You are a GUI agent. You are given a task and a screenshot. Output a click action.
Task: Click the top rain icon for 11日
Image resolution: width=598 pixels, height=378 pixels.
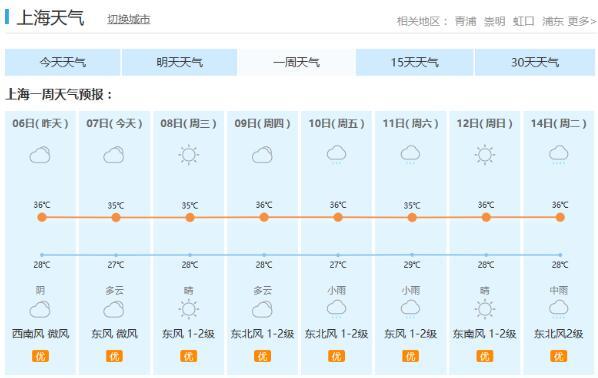point(410,154)
